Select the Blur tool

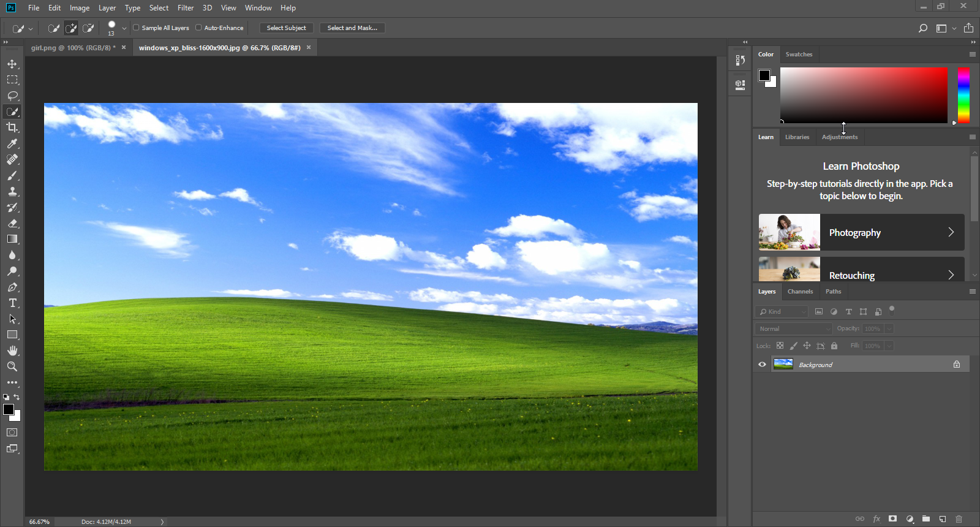tap(12, 255)
